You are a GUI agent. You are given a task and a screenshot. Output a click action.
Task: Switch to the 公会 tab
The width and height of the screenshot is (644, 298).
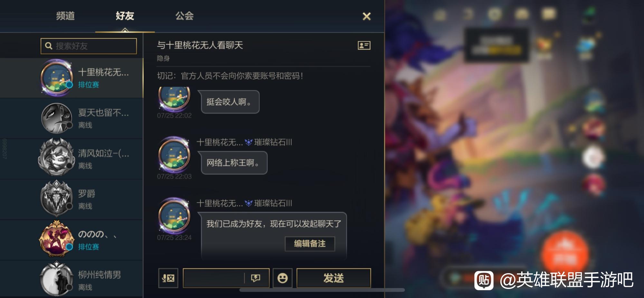pos(184,16)
